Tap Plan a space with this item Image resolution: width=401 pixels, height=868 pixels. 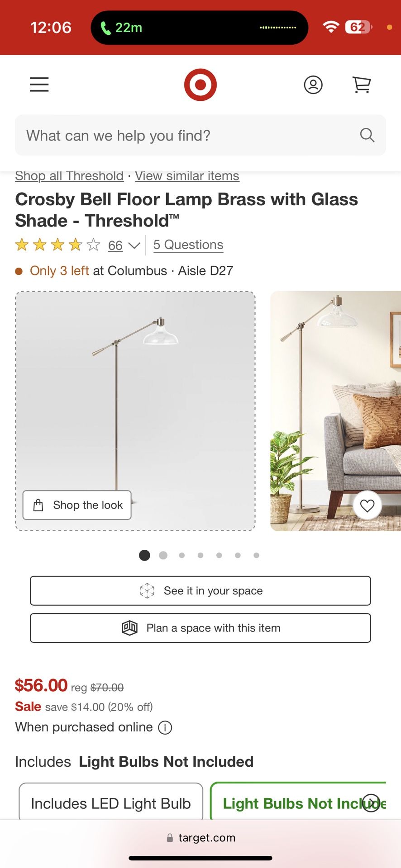pyautogui.click(x=200, y=628)
